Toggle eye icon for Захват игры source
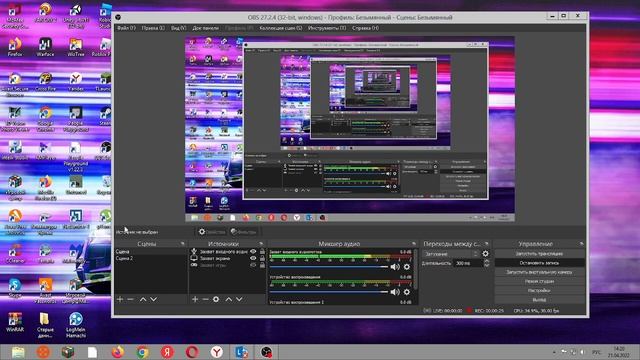 tap(253, 265)
